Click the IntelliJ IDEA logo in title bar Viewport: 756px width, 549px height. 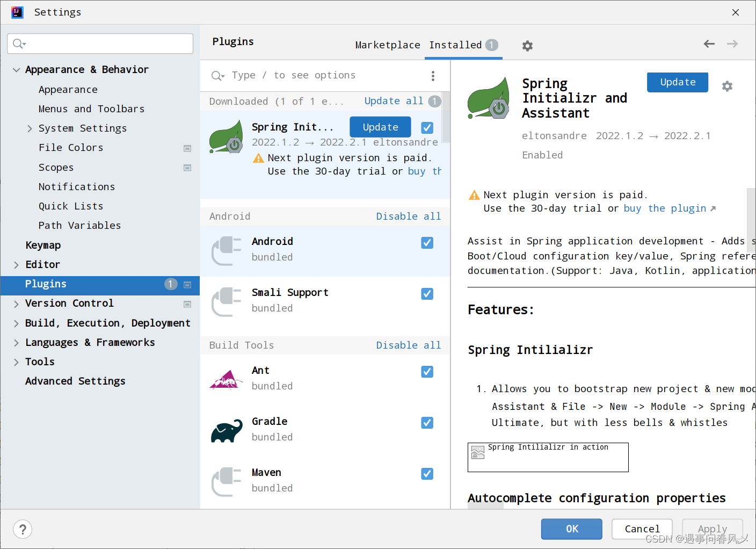(17, 12)
